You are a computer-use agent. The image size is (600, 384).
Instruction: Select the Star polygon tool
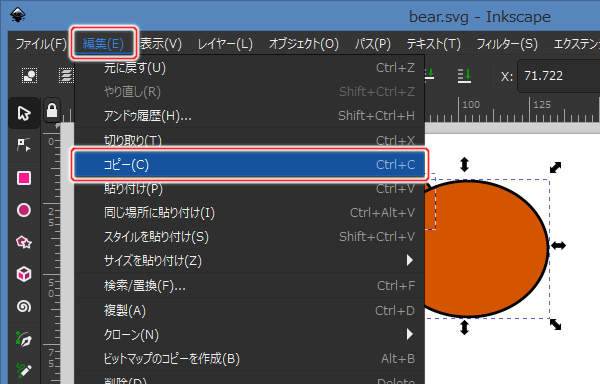[24, 242]
